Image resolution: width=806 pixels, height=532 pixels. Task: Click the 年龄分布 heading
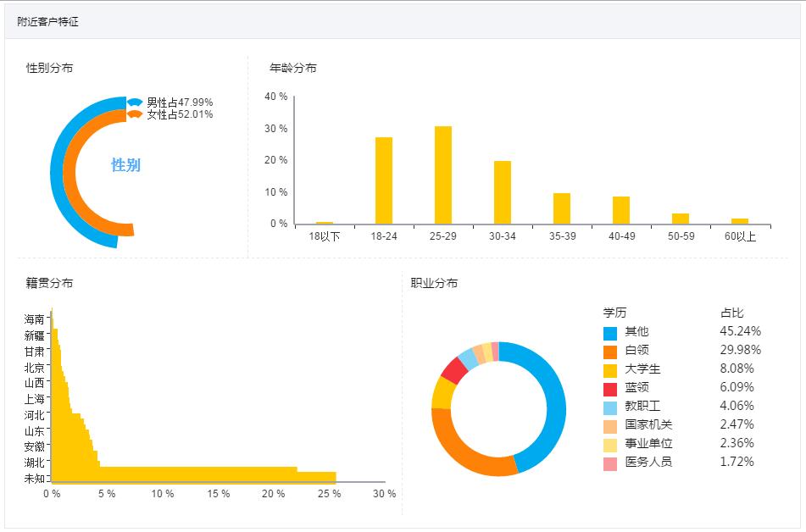pos(293,68)
